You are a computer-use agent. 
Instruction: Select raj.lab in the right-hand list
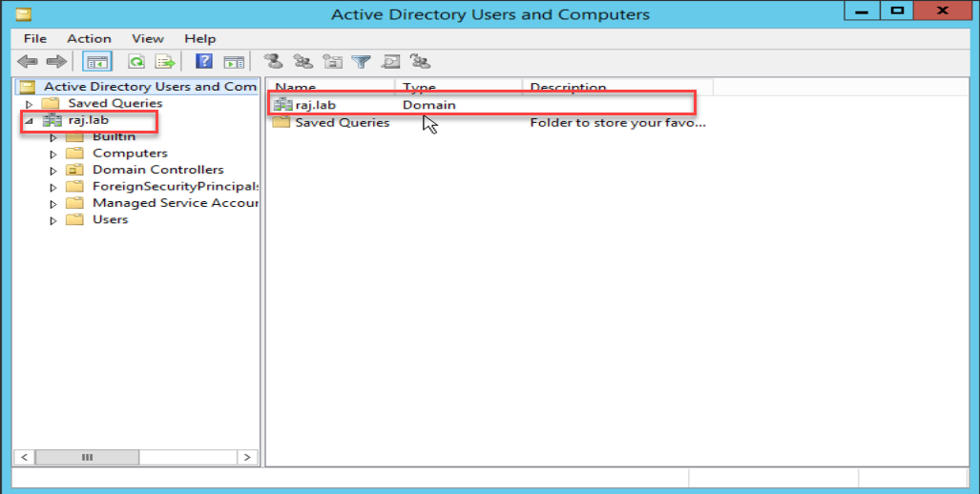315,105
